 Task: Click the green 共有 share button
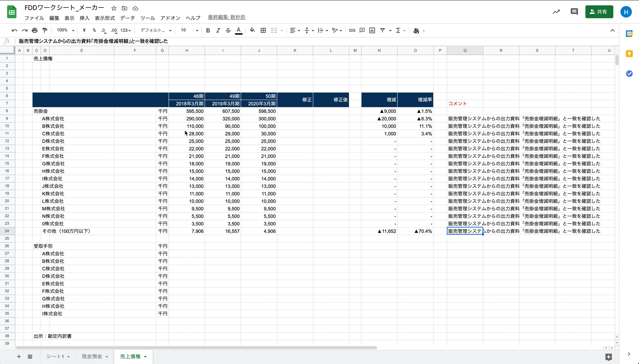click(x=599, y=12)
